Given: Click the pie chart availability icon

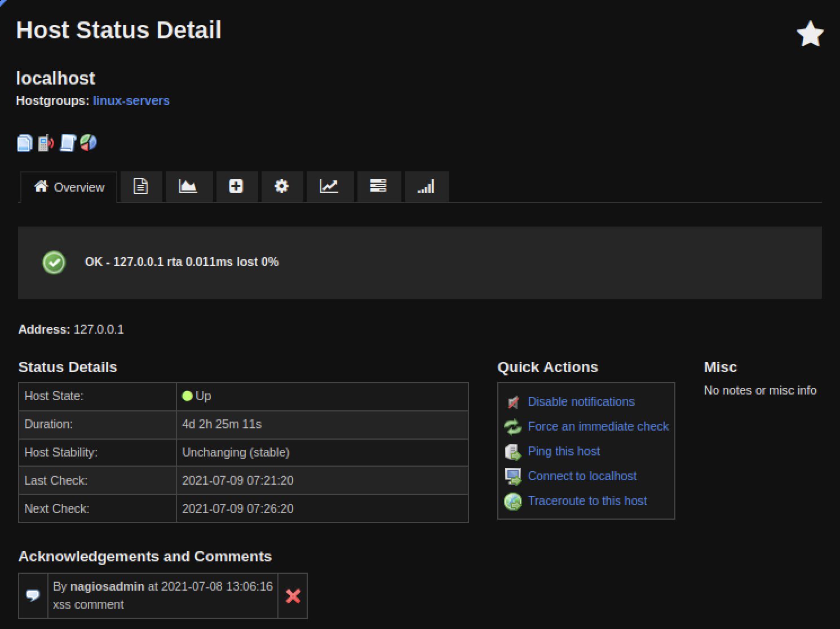Looking at the screenshot, I should click(89, 143).
